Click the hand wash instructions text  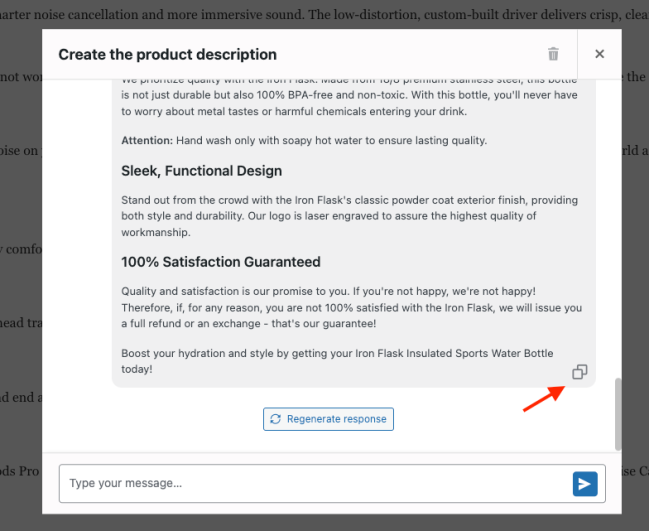(x=332, y=140)
